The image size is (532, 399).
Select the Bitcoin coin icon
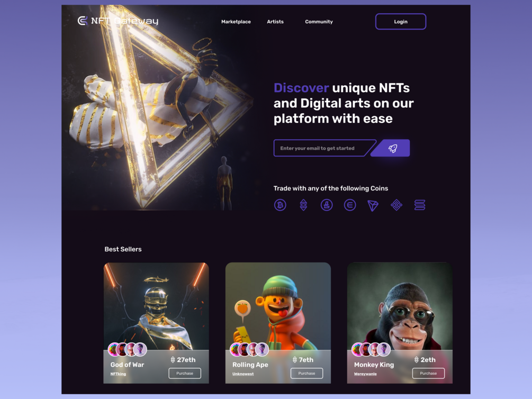click(280, 205)
